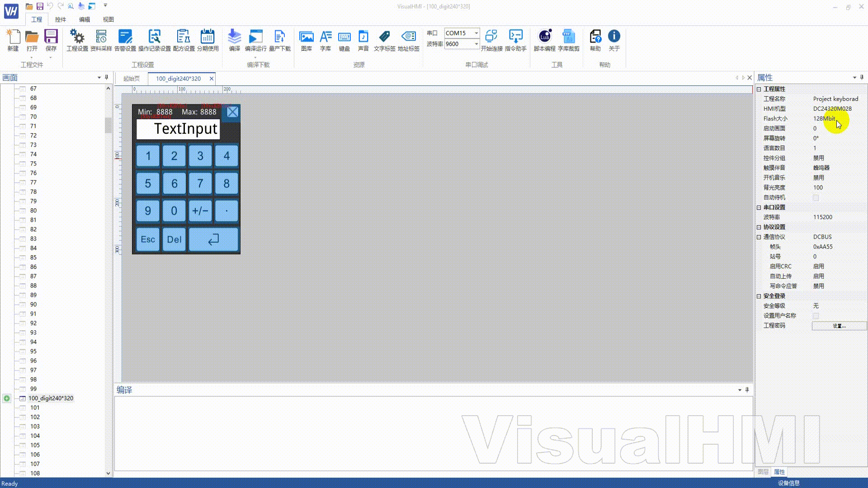The width and height of the screenshot is (868, 488).
Task: Open 脚本编程 Lua script editor
Action: pos(545,40)
